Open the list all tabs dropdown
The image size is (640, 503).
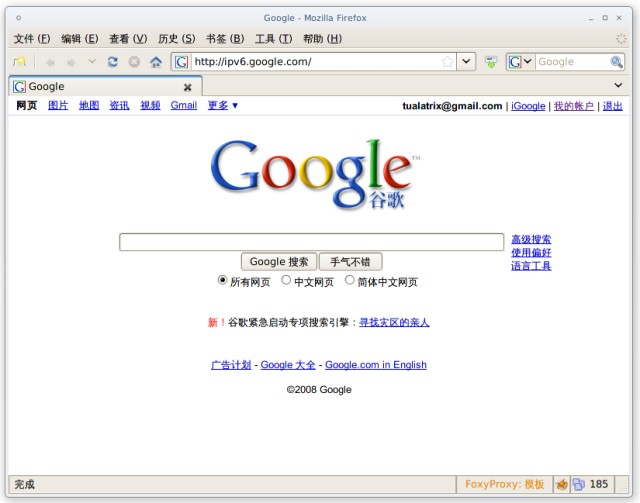(618, 85)
